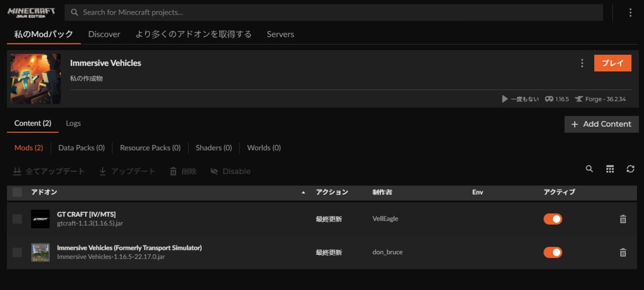Click the 1.16.5 game version label
This screenshot has width=644, height=290.
(x=557, y=99)
